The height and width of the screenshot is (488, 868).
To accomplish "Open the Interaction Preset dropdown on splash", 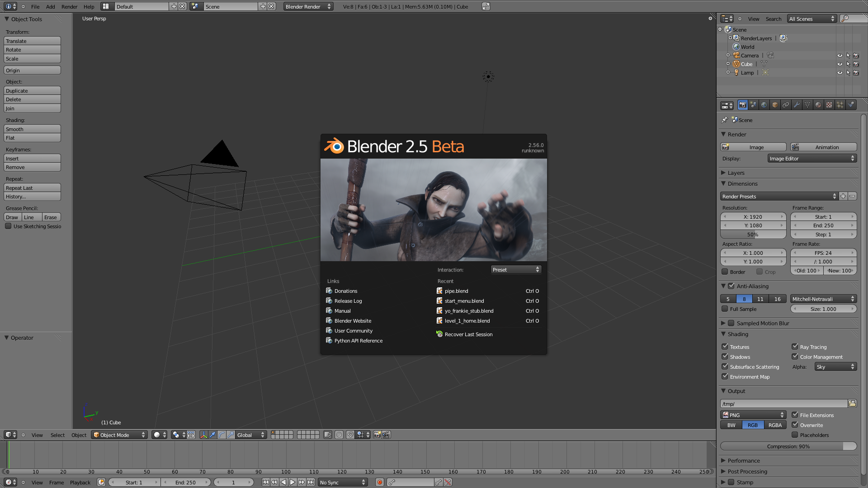I will pyautogui.click(x=516, y=269).
